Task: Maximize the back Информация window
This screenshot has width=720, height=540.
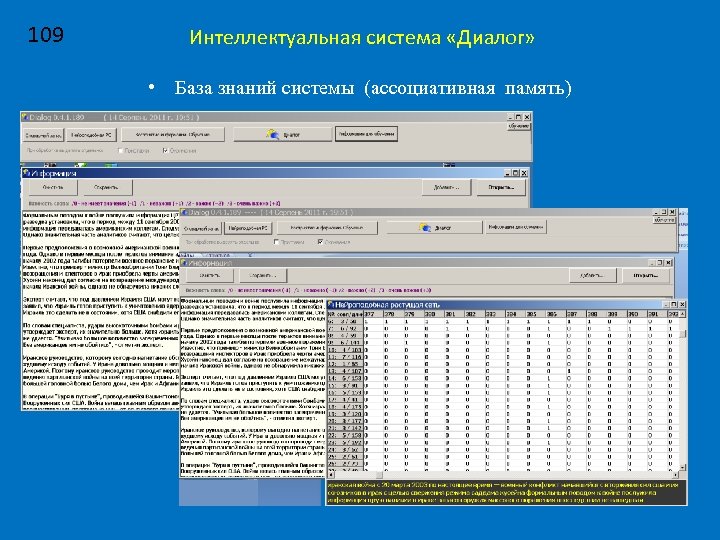Action: 515,173
